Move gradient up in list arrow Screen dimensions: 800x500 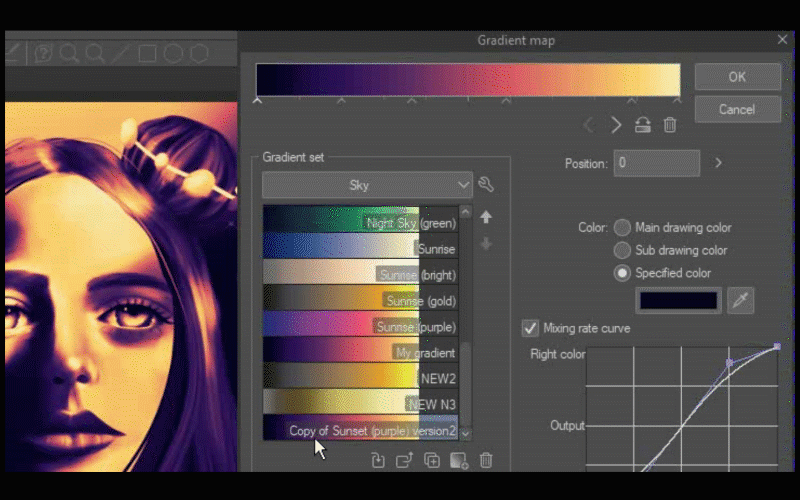(486, 217)
